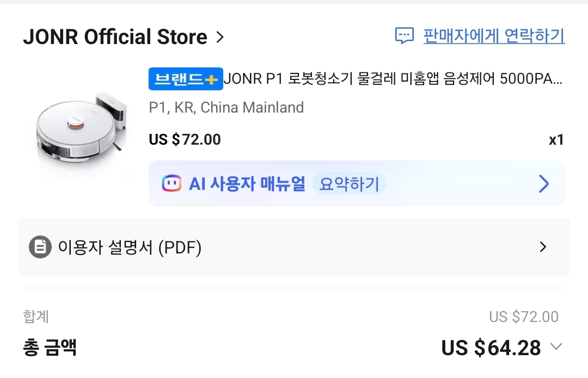
Task: Click 판매자에게 연락하기 link
Action: pyautogui.click(x=494, y=36)
